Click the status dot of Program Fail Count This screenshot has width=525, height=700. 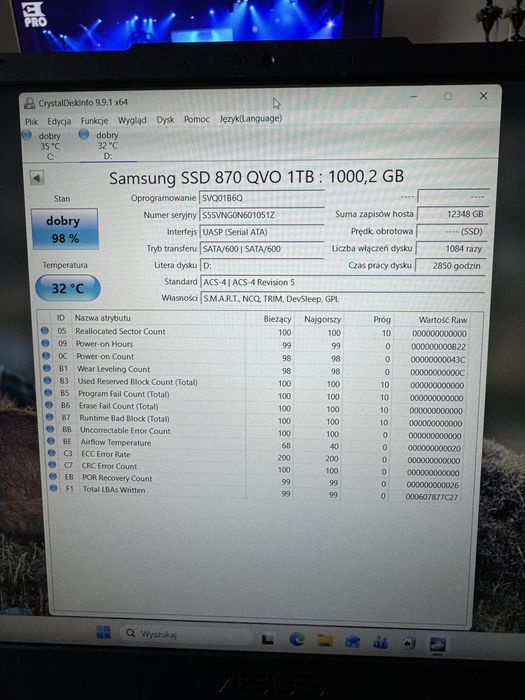[x=49, y=393]
